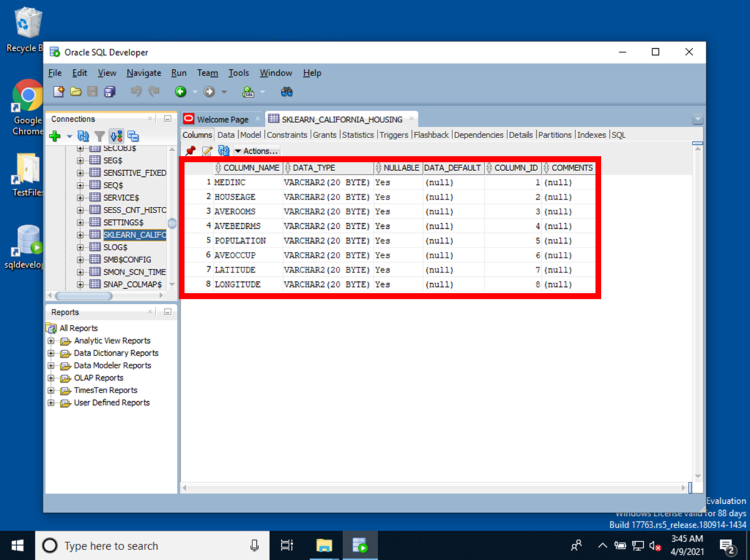
Task: Click the funnel filter icon in Connections
Action: point(99,136)
